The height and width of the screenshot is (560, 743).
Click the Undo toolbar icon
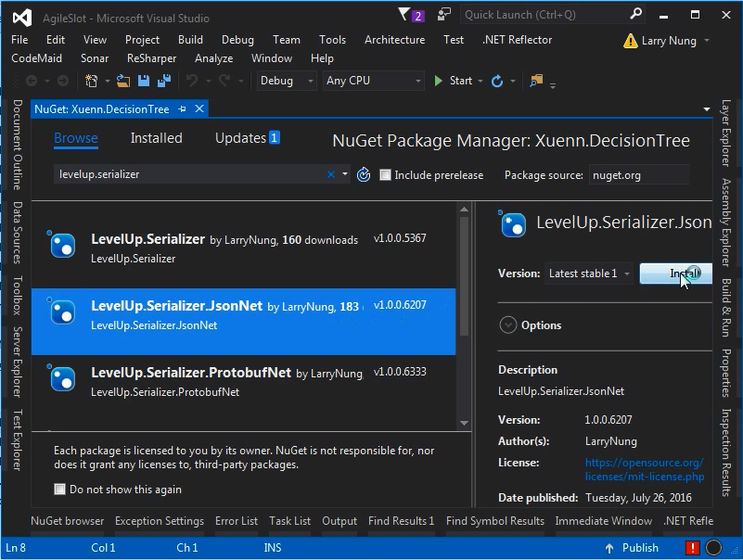(192, 81)
